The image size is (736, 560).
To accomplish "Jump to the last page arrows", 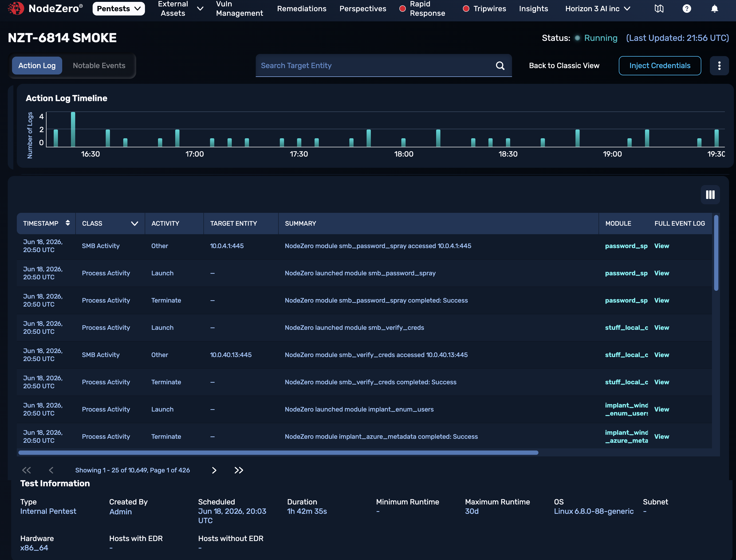I will (239, 470).
